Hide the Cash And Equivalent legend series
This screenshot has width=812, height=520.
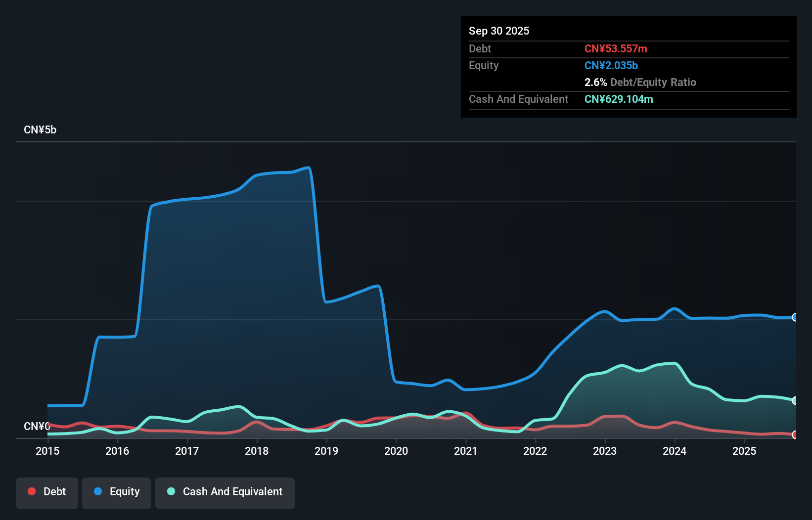[225, 492]
